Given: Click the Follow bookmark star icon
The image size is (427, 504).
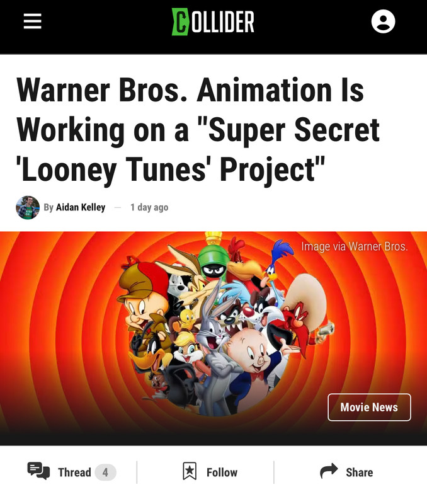Looking at the screenshot, I should coord(190,471).
